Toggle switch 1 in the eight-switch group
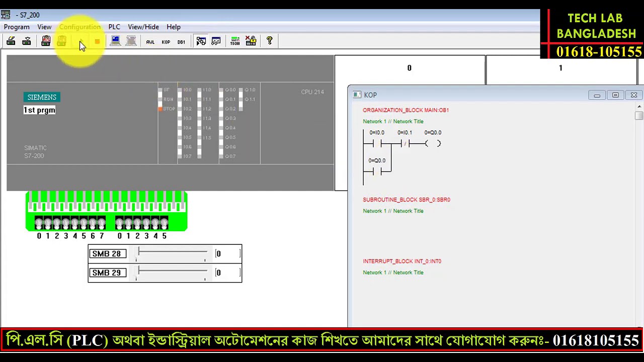This screenshot has height=362, width=644. (x=48, y=223)
